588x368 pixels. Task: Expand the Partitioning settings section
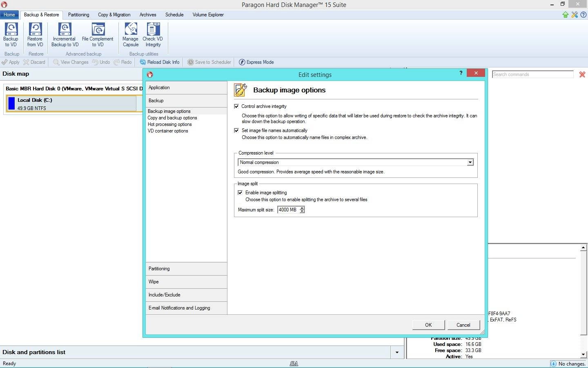point(186,269)
